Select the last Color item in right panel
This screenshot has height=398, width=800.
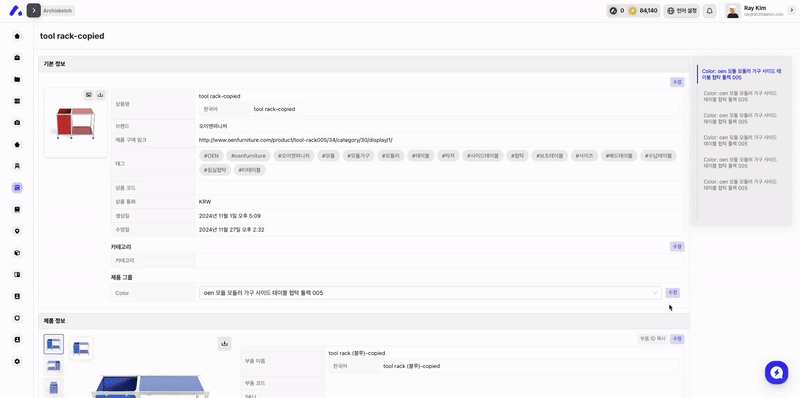click(740, 185)
